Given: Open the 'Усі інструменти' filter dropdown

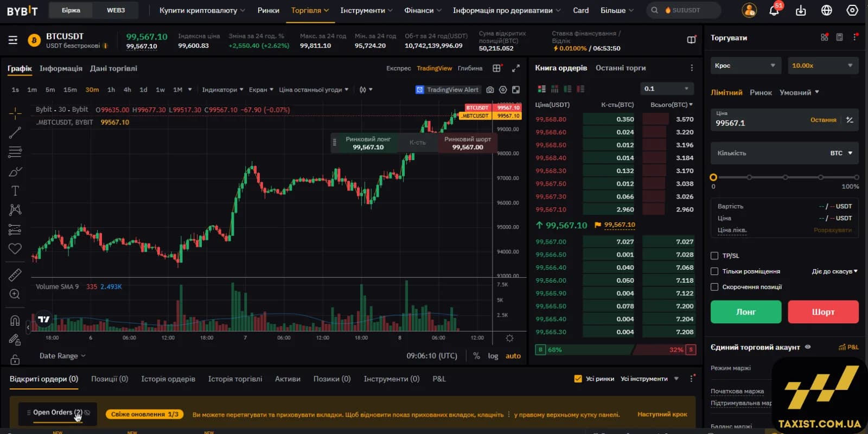Looking at the screenshot, I should (649, 379).
